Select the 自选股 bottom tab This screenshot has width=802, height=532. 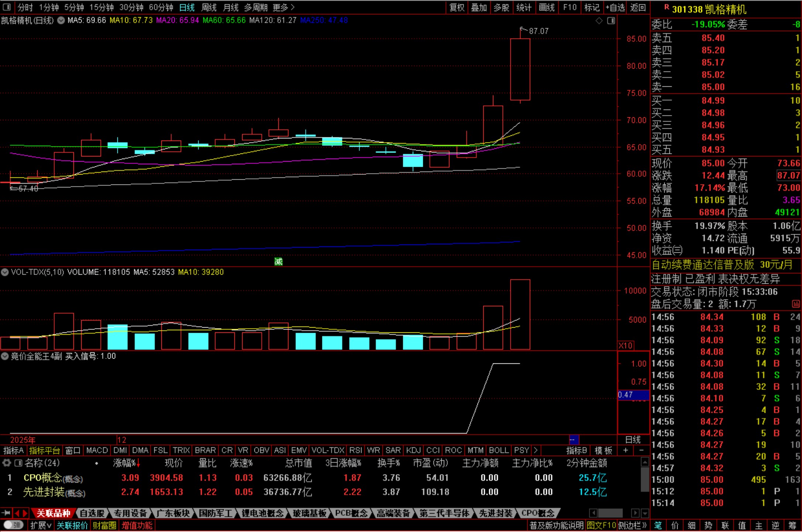point(92,513)
